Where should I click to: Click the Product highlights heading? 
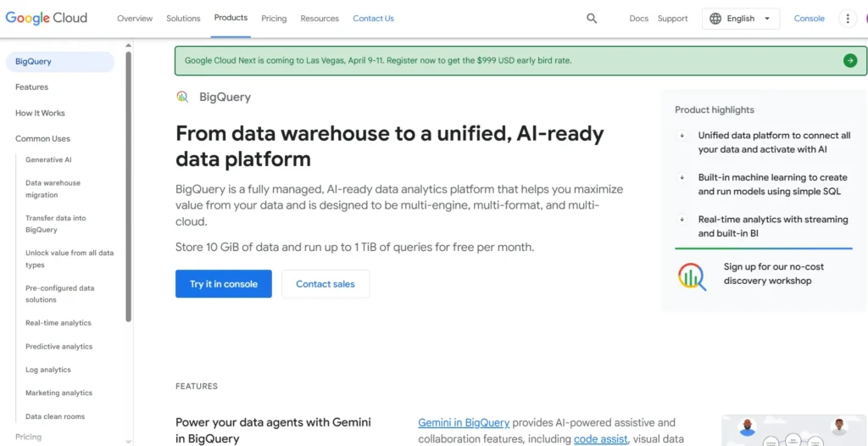[714, 109]
